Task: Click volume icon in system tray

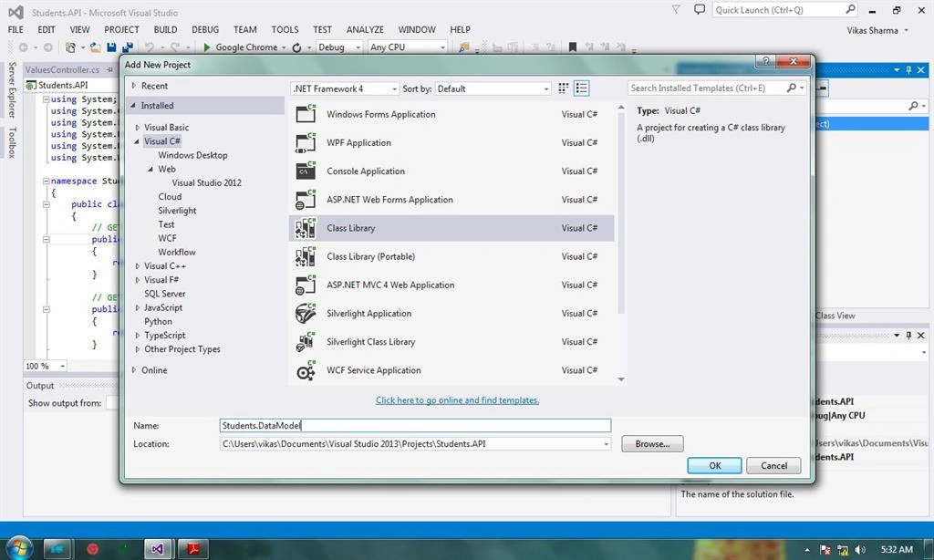Action: tap(860, 549)
